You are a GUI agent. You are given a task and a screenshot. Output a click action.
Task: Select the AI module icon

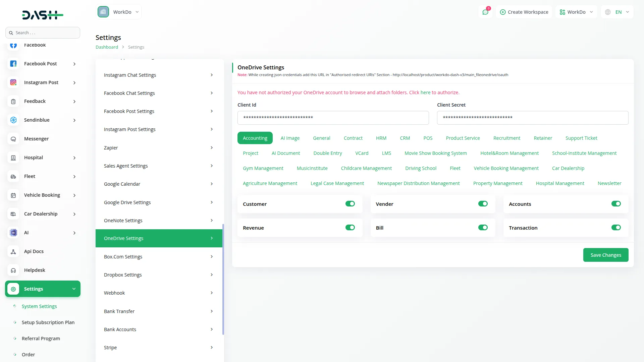click(x=13, y=233)
